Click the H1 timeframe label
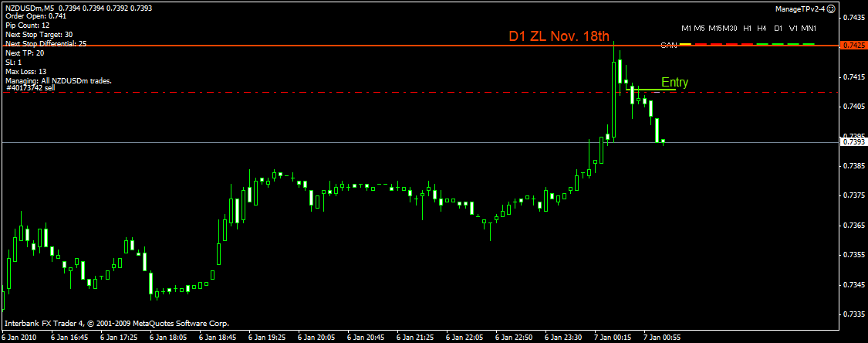The width and height of the screenshot is (868, 343). point(748,28)
